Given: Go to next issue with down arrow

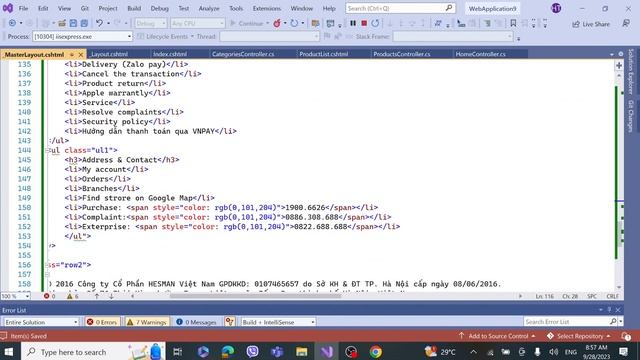Looking at the screenshot, I should [x=111, y=296].
